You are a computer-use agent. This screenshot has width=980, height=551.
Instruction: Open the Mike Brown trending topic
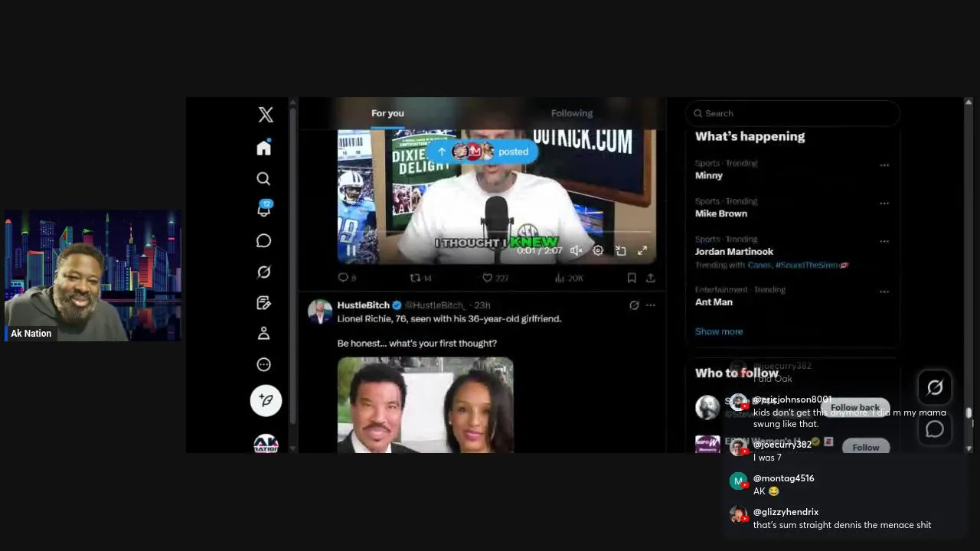tap(721, 214)
